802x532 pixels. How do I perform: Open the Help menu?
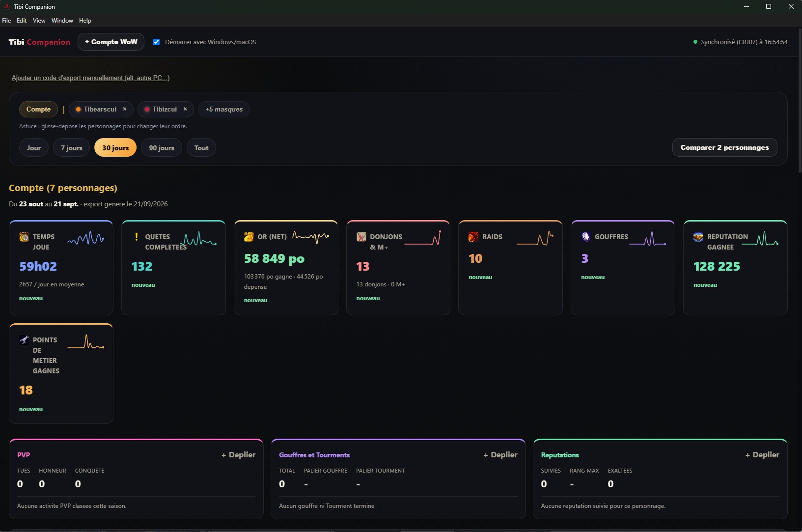point(85,21)
